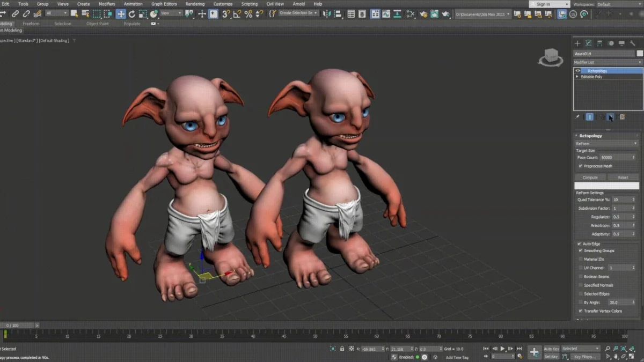Screen dimensions: 644x362
Task: Open the Workspaces Default dropdown
Action: pos(619,4)
